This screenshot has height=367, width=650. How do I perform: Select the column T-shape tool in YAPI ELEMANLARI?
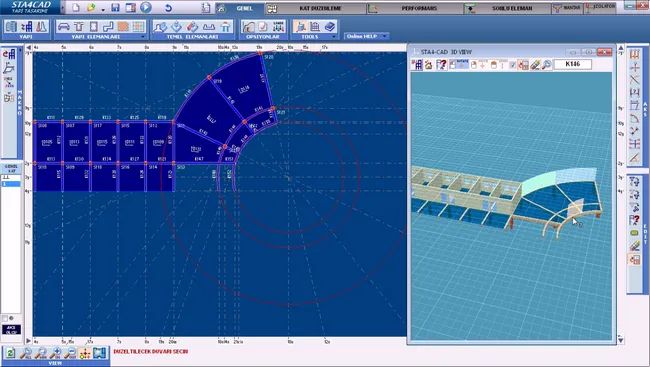click(x=78, y=27)
